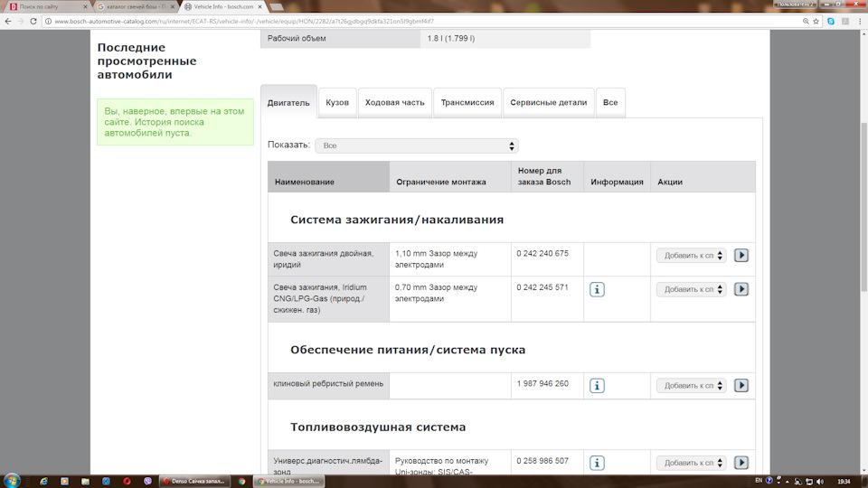Open info icon for part 1 987 946 260
Image resolution: width=868 pixels, height=488 pixels.
597,386
